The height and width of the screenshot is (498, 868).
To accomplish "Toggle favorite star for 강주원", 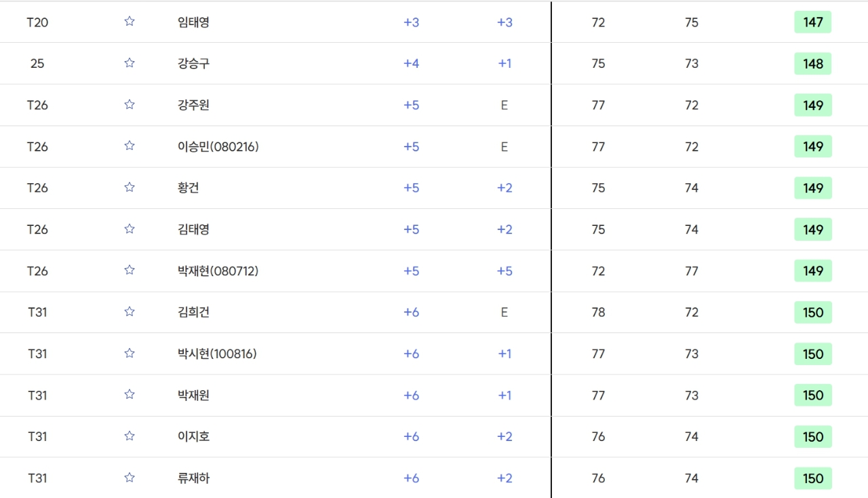I will [x=130, y=104].
